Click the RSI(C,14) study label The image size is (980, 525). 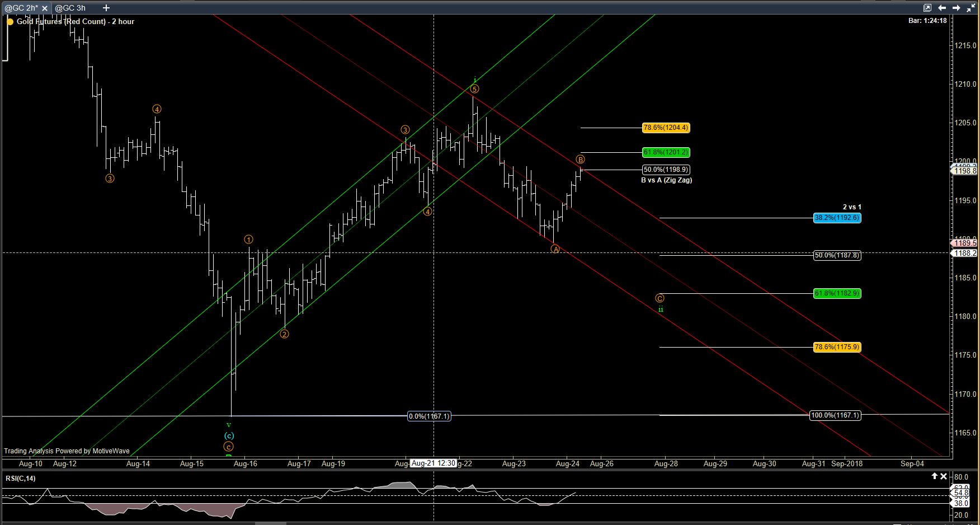21,478
